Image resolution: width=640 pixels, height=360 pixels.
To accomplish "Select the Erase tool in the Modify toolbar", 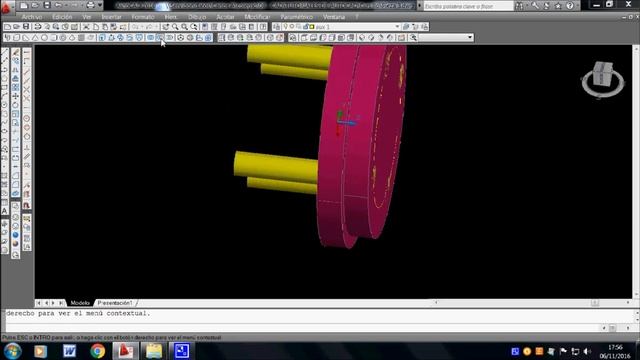I will (x=16, y=52).
